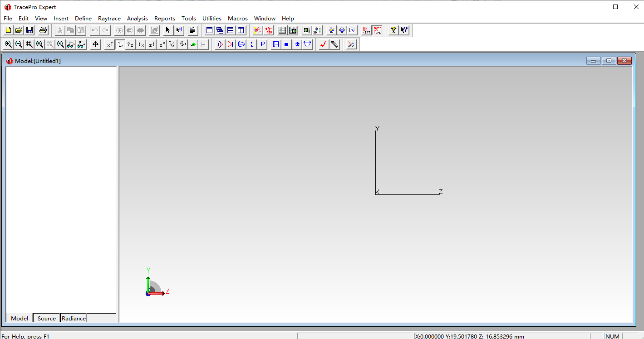The width and height of the screenshot is (644, 339).
Task: Toggle the active YZ view orientation button
Action: 120,44
